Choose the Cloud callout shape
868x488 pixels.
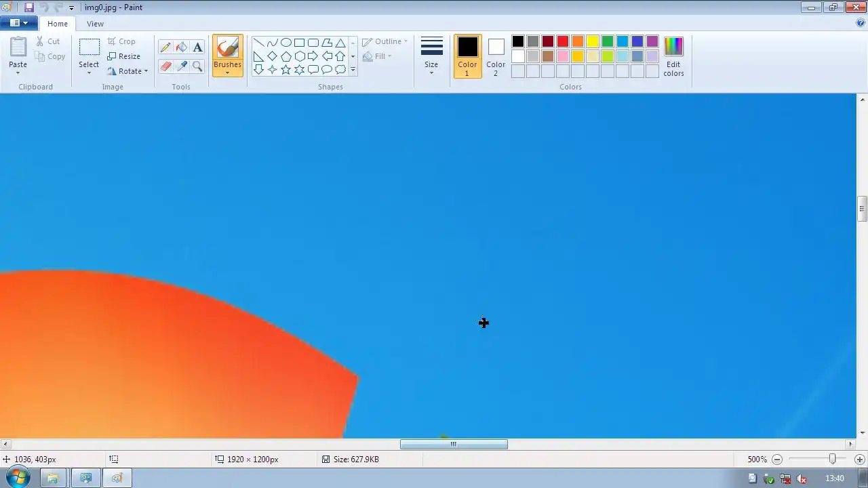[340, 69]
